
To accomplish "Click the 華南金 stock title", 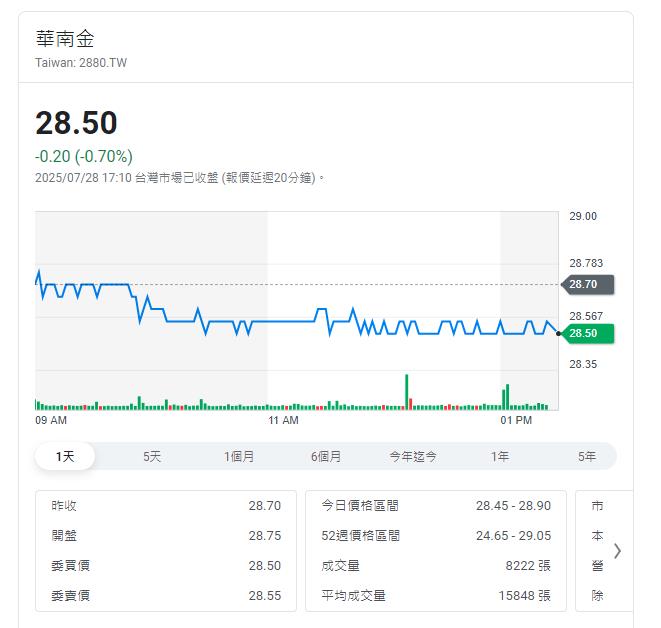I will click(x=65, y=39).
